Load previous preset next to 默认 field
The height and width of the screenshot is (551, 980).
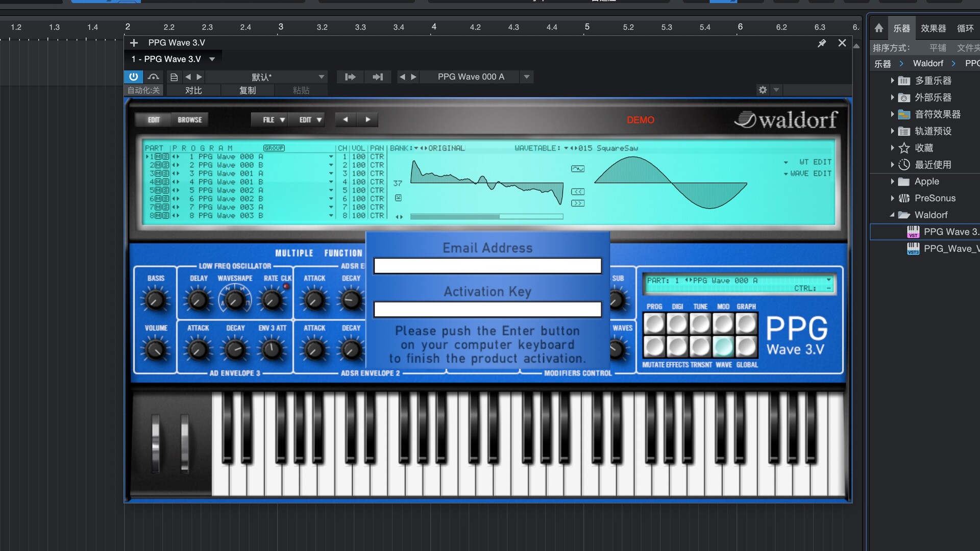coord(188,77)
